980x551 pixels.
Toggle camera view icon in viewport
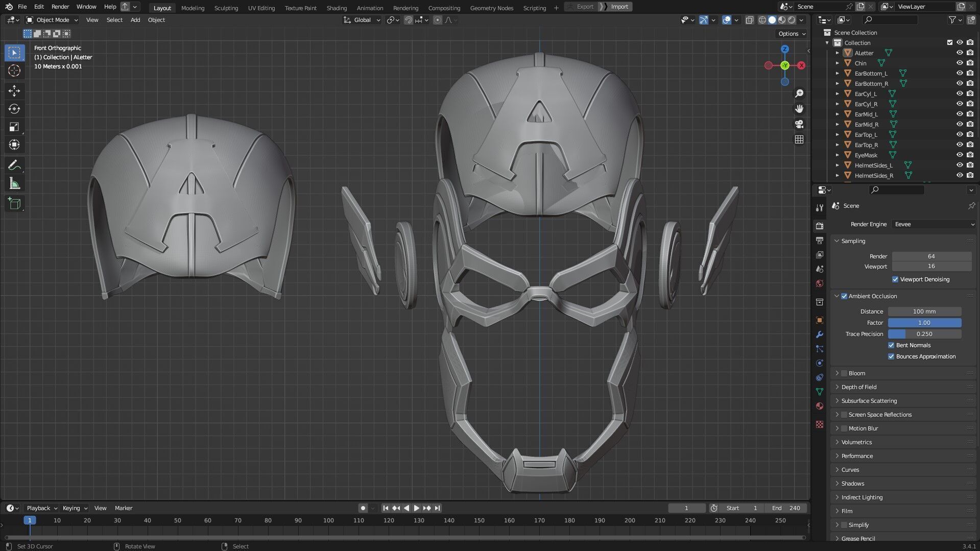pyautogui.click(x=799, y=124)
